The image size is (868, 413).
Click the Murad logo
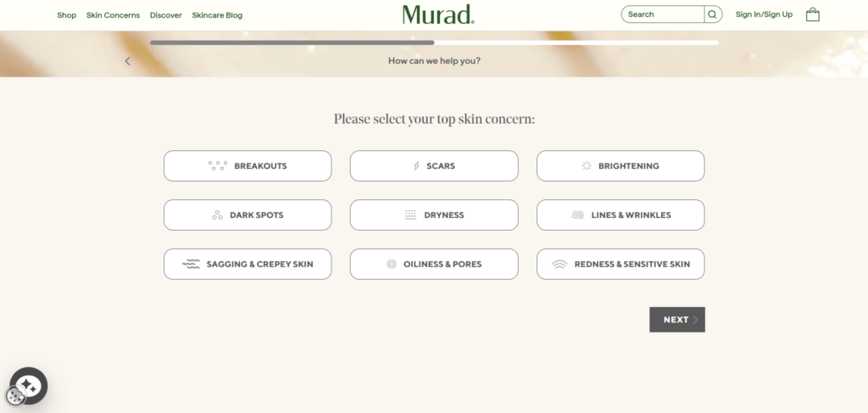tap(438, 14)
